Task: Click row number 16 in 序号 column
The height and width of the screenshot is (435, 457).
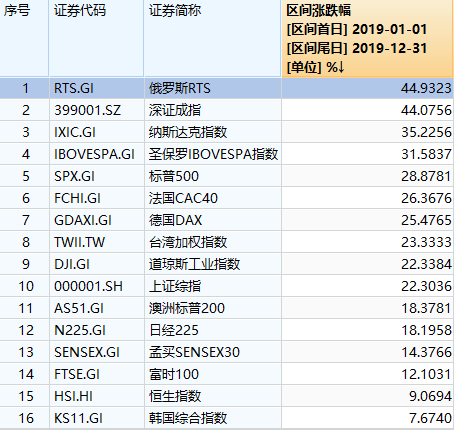Action: 26,418
